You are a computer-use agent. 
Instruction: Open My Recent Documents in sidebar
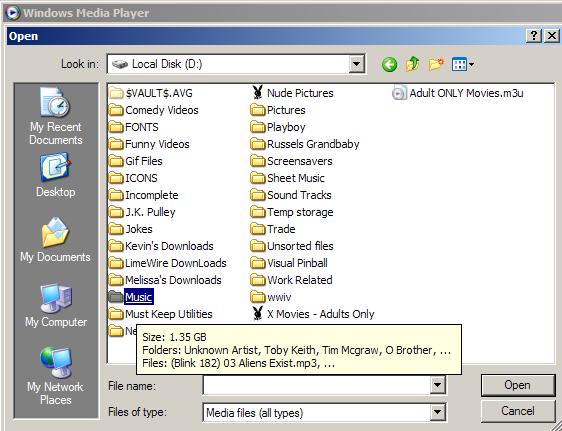[x=56, y=116]
